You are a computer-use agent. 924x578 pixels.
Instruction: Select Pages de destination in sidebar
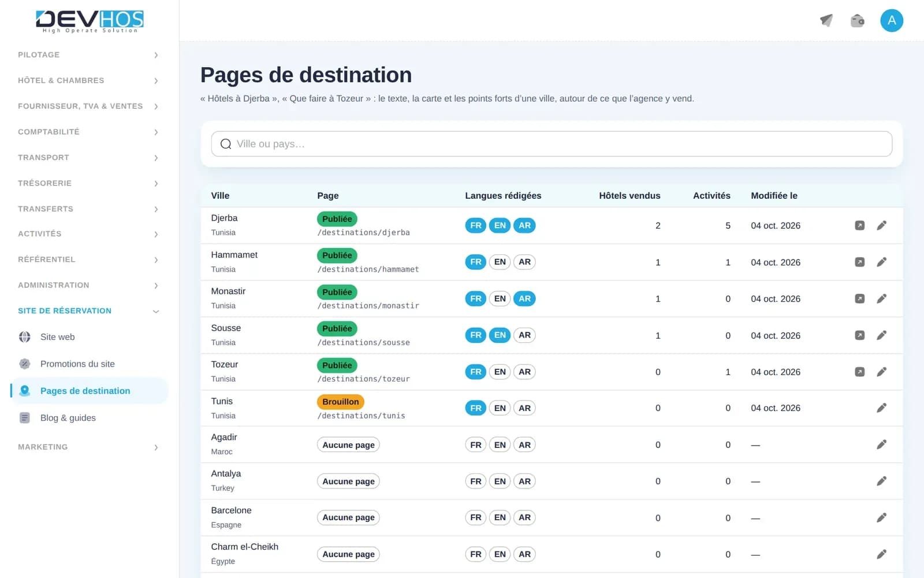(90, 391)
